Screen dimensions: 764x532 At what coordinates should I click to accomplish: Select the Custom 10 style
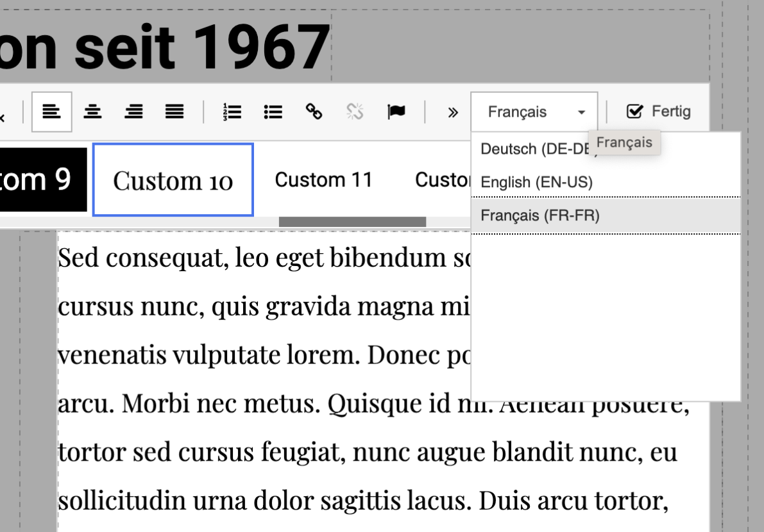(x=173, y=180)
